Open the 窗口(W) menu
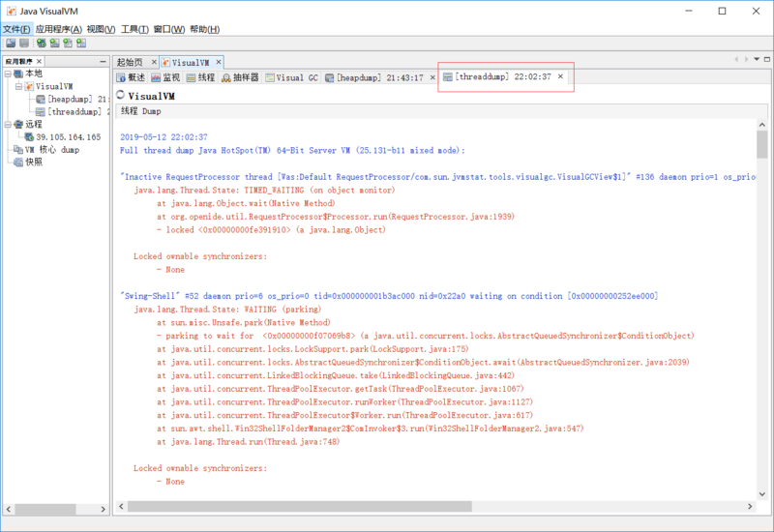 coord(169,29)
